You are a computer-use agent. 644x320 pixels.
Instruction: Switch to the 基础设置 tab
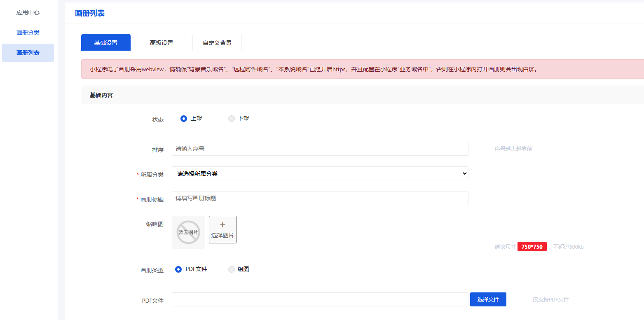[106, 43]
